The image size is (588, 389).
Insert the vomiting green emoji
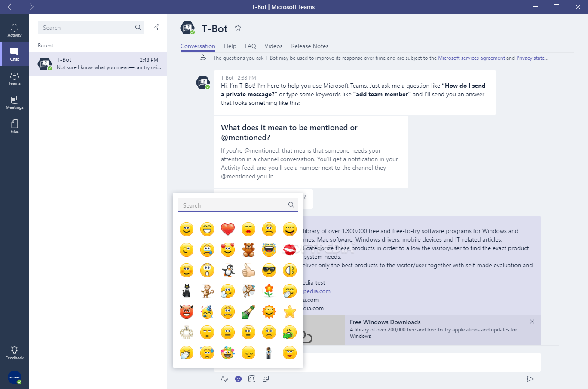[290, 332]
